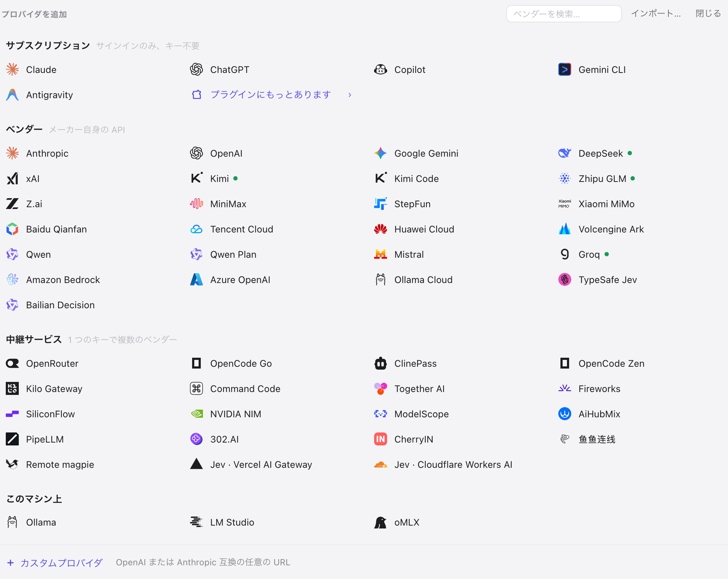Choose the SiliconFlow label
Viewport: 728px width, 579px height.
pyautogui.click(x=51, y=414)
